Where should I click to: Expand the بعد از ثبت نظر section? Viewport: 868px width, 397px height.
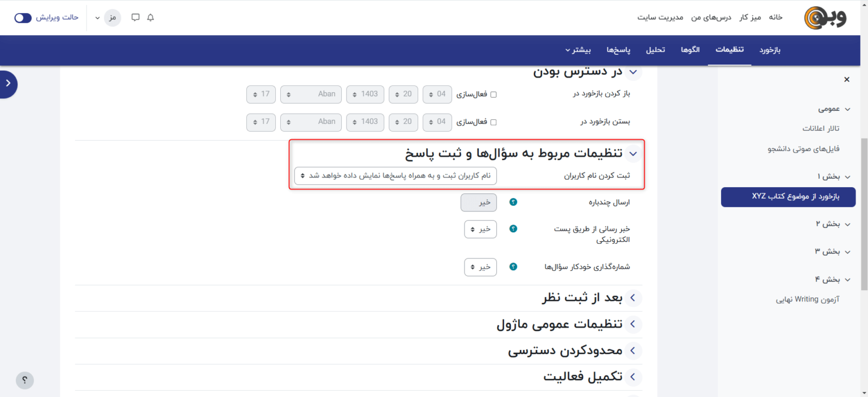tap(632, 298)
